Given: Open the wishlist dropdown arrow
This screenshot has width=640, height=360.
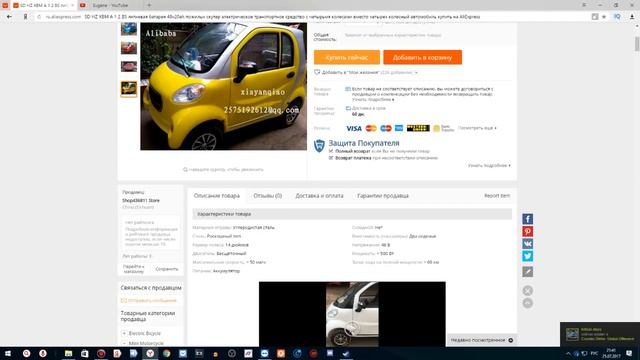Looking at the screenshot, I should (x=416, y=73).
